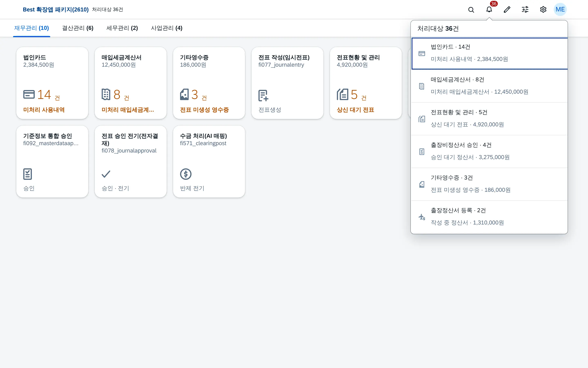The width and height of the screenshot is (588, 368).
Task: Click the add-document icon on 전표 작성 tile
Action: (263, 95)
